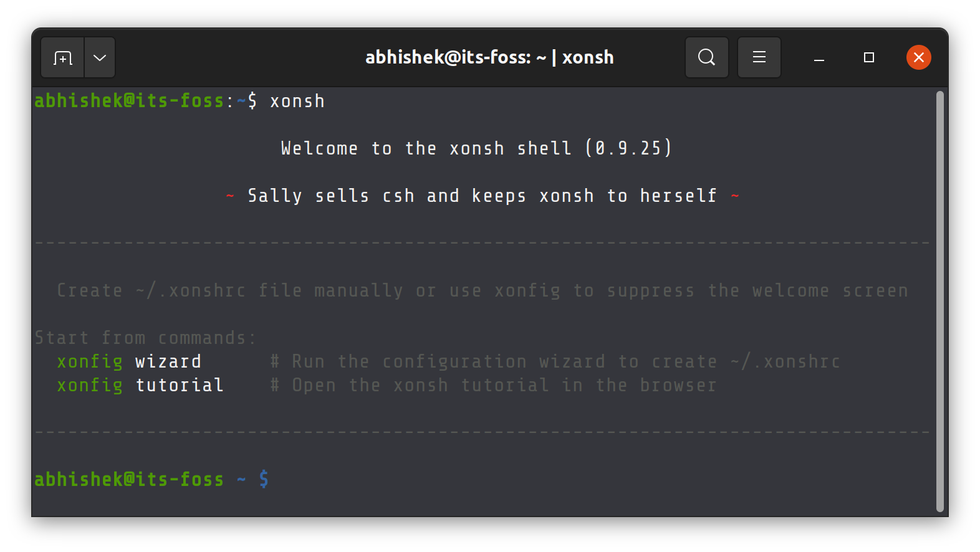Close the xonsh terminal window
This screenshot has width=980, height=552.
[x=918, y=58]
